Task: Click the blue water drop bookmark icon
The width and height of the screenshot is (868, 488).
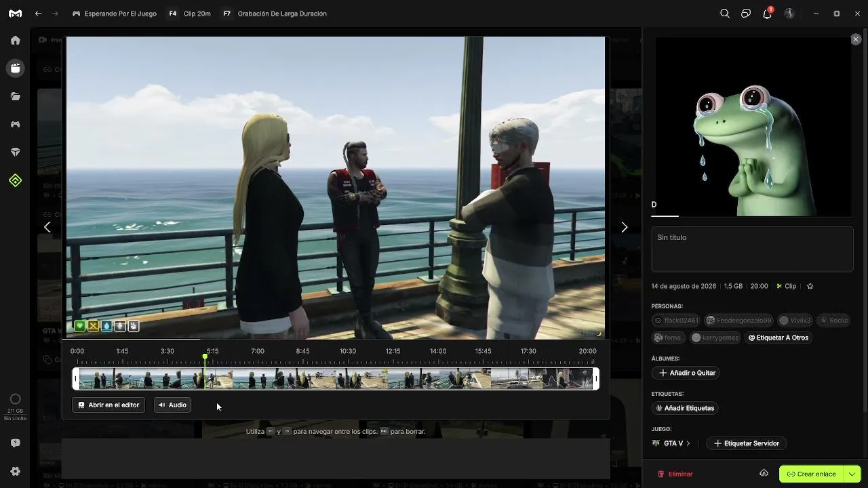Action: (x=106, y=326)
